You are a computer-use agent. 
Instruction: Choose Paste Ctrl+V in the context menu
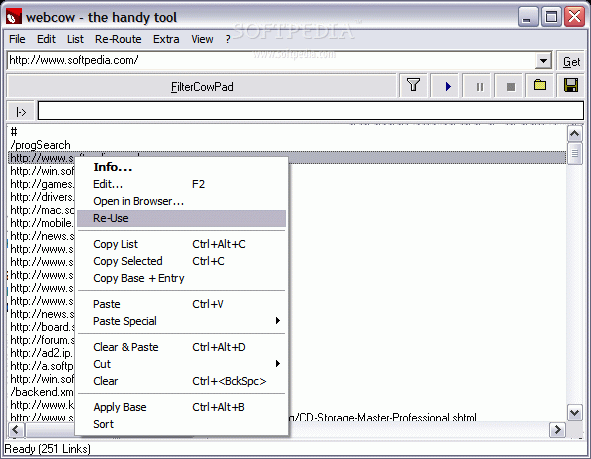(181, 304)
